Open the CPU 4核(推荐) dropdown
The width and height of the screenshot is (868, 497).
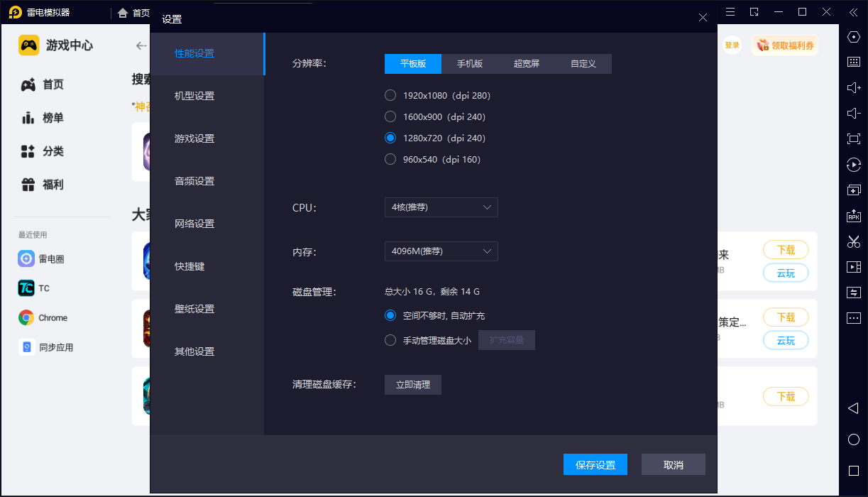pyautogui.click(x=441, y=207)
